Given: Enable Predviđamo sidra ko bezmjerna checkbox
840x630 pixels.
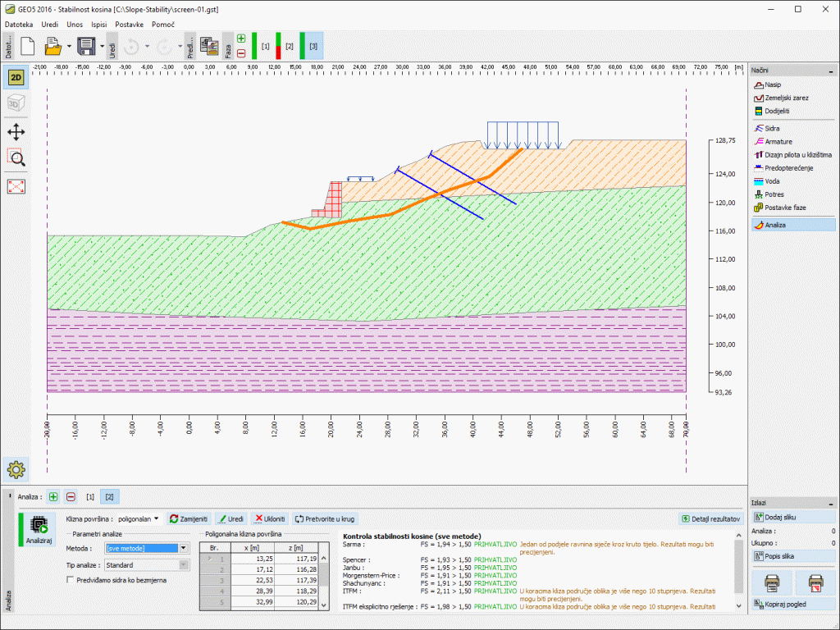Looking at the screenshot, I should click(x=71, y=581).
